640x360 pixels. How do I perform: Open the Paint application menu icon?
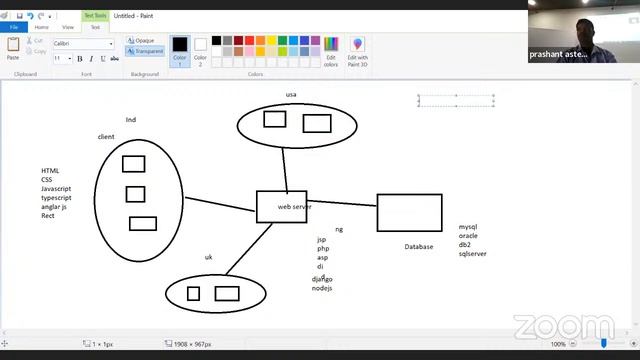4,16
